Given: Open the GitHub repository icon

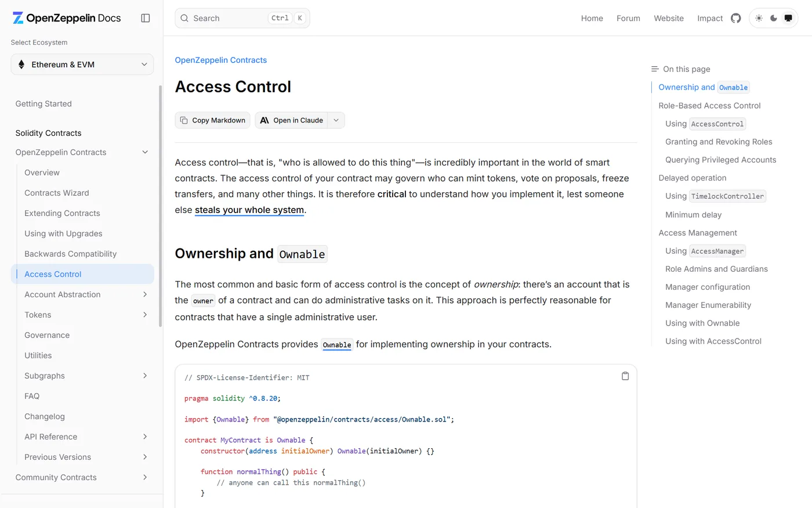Looking at the screenshot, I should click(736, 18).
